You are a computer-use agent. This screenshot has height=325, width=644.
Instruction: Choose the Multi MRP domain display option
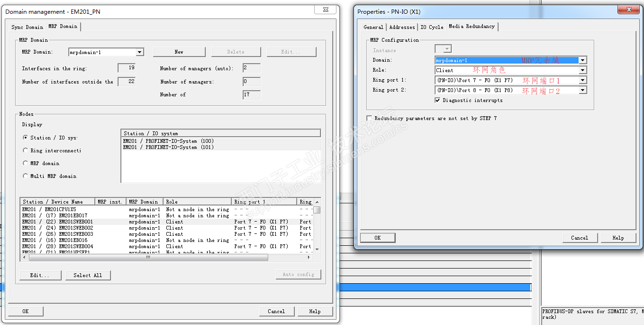point(26,176)
